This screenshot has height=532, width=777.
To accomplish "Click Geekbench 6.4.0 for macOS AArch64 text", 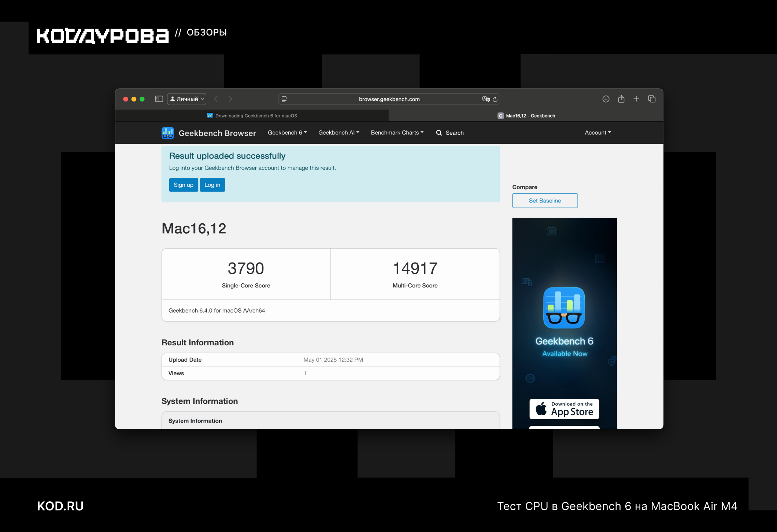I will [x=217, y=310].
